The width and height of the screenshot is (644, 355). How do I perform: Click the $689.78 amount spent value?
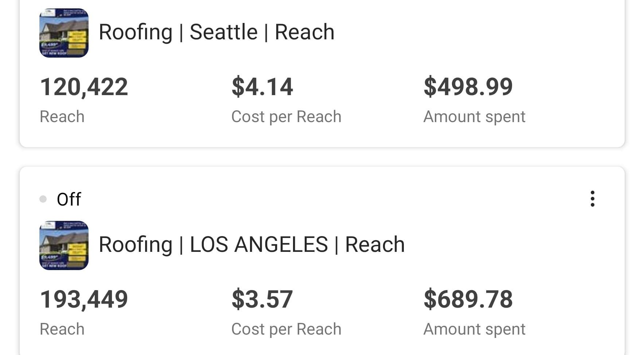coord(468,300)
